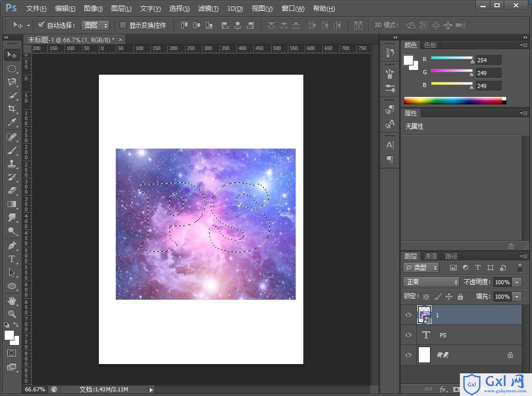The image size is (532, 396).
Task: Open the Character panel icon
Action: 390,145
